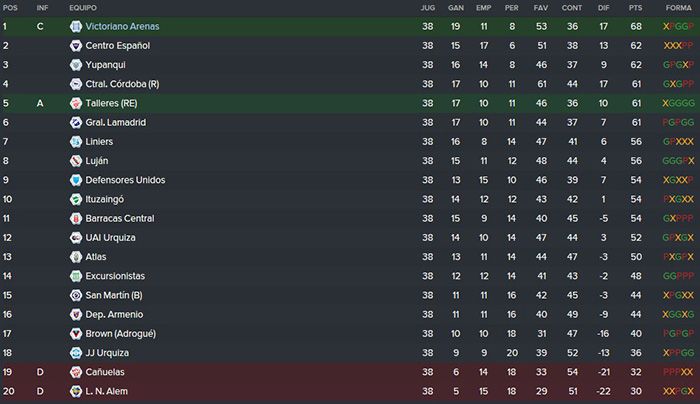This screenshot has width=700, height=404.
Task: Sort table by PTS column header
Action: click(x=635, y=8)
